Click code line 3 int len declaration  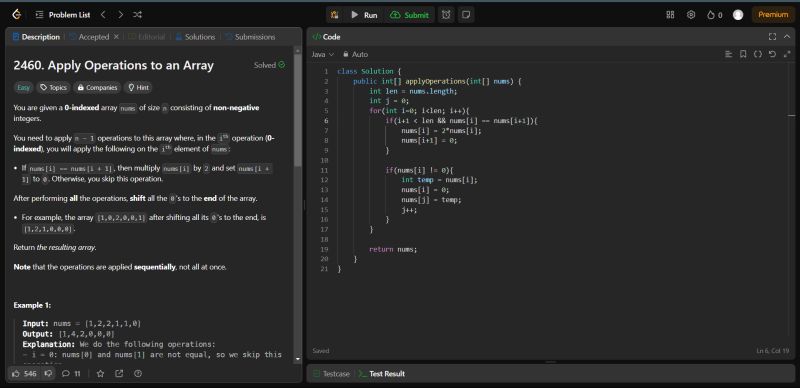[x=413, y=91]
